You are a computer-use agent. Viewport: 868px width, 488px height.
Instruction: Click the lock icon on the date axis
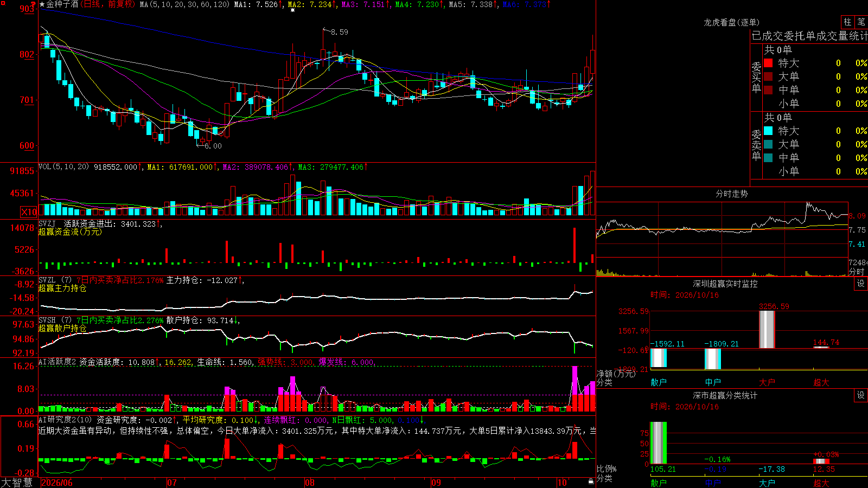coord(591,481)
